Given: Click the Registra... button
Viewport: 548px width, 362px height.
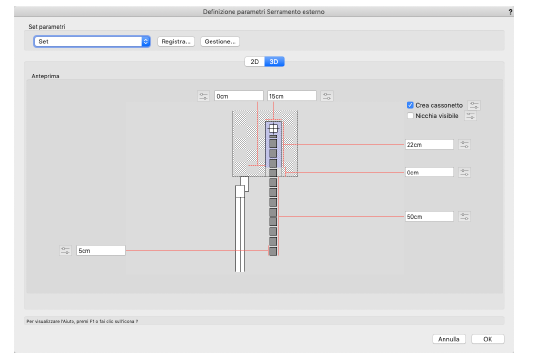Looking at the screenshot, I should click(x=176, y=42).
